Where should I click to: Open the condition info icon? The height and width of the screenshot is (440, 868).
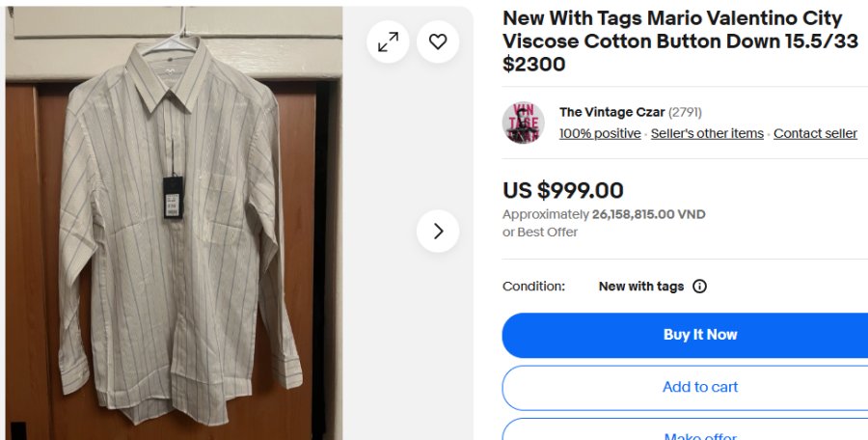click(700, 287)
